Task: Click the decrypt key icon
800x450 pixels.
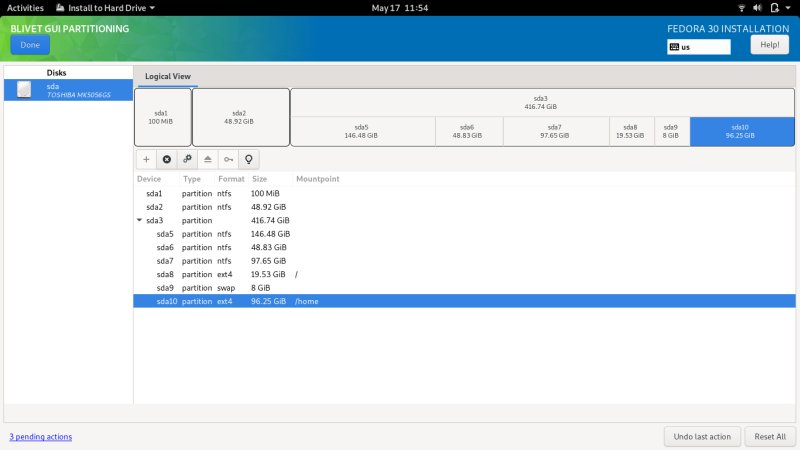Action: click(x=228, y=159)
